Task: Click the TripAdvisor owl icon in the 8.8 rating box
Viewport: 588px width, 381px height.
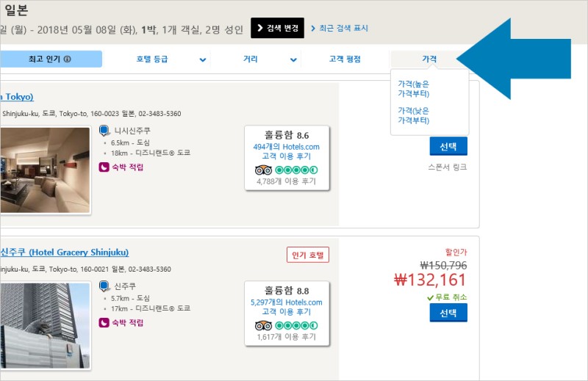Action: (263, 325)
